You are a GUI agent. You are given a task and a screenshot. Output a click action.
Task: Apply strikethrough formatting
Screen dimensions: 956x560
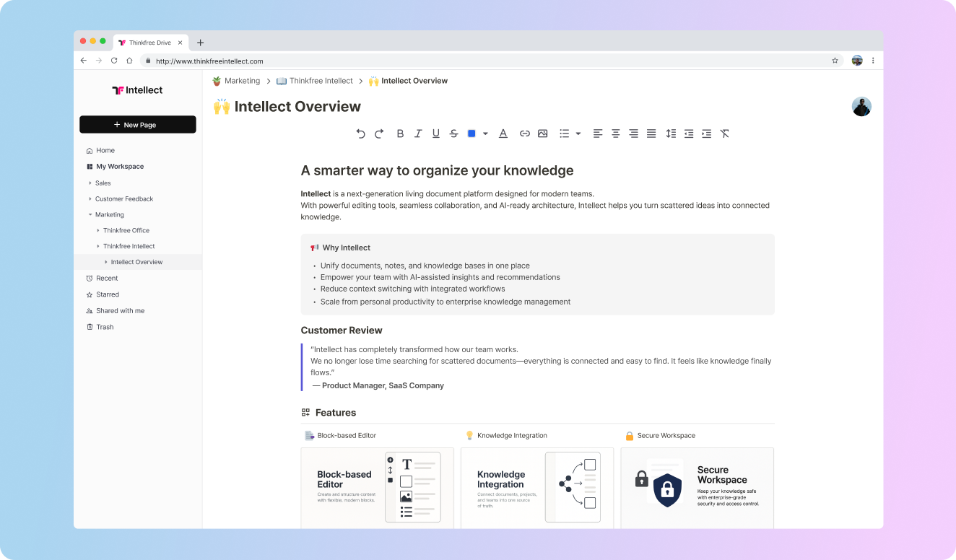click(454, 134)
